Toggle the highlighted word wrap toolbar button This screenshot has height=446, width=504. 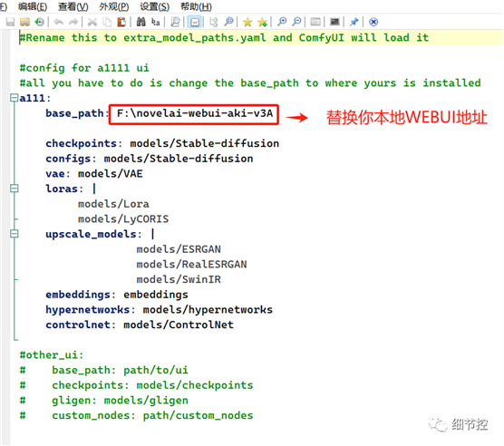(195, 22)
